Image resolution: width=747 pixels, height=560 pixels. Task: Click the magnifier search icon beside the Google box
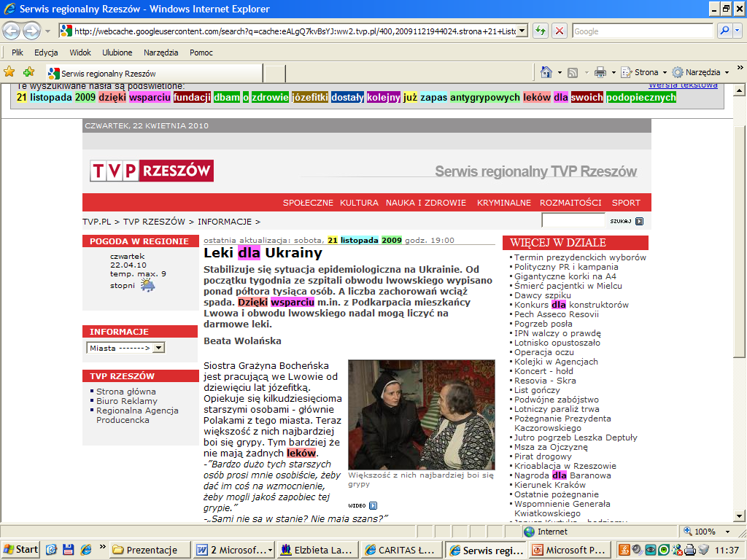coord(724,31)
